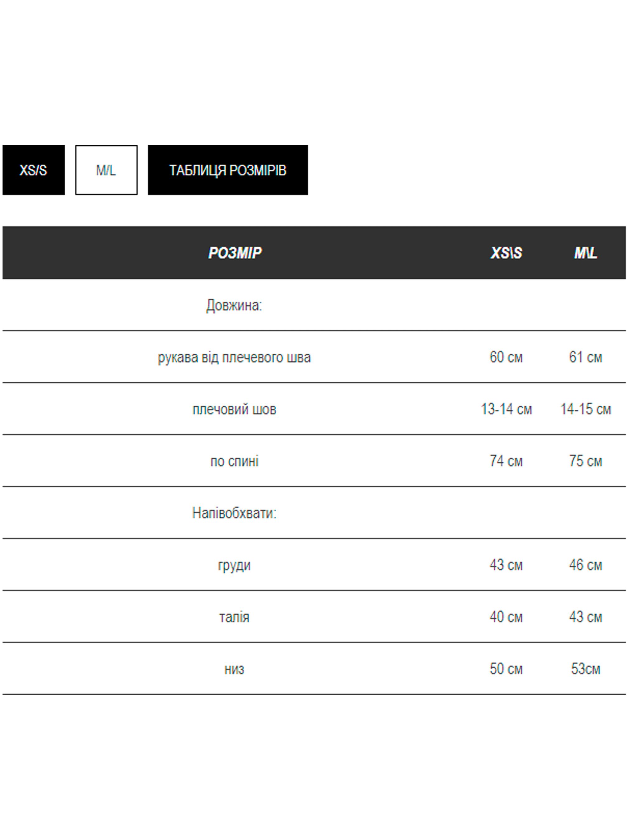Select the плечовий шов row label
The image size is (630, 840).
(x=234, y=409)
